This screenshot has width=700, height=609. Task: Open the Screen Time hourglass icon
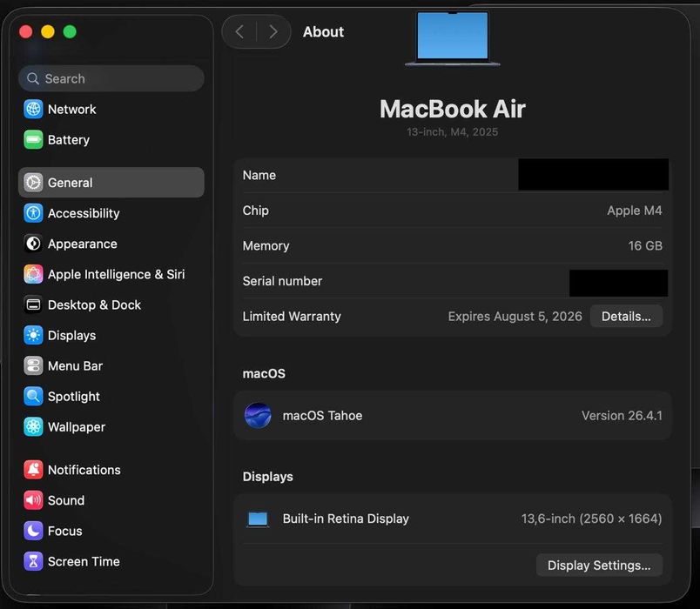(x=33, y=561)
